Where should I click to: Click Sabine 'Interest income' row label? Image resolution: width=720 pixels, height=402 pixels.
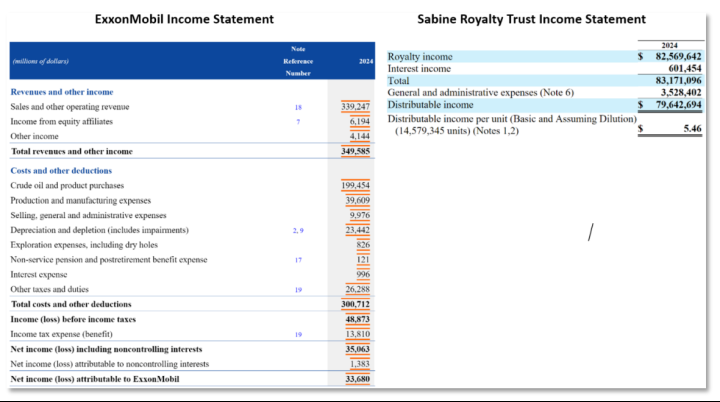(x=419, y=68)
